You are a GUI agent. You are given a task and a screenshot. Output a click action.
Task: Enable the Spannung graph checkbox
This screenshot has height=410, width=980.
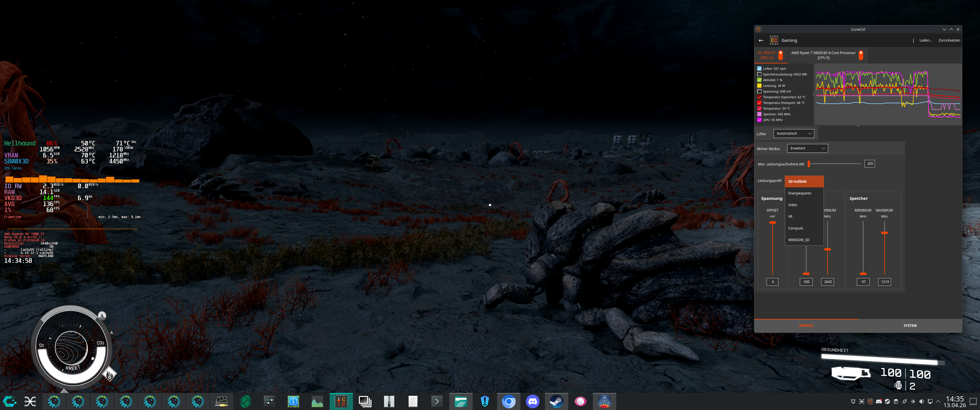click(759, 91)
